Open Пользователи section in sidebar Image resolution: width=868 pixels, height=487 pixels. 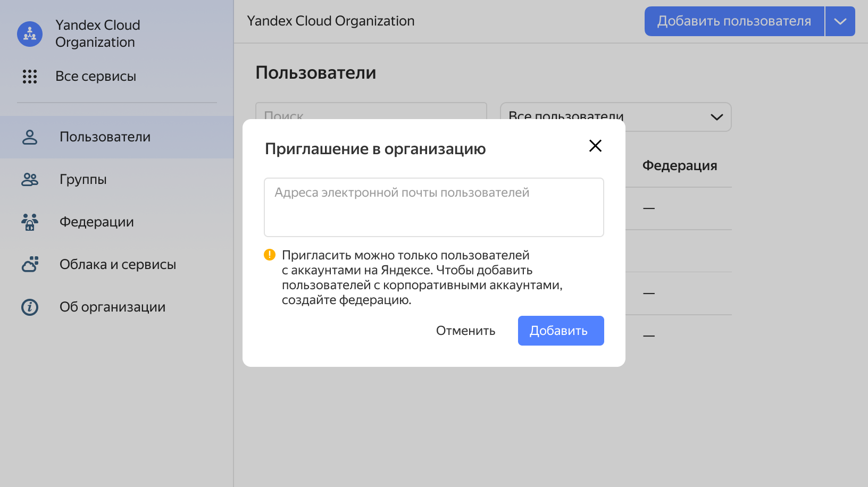(x=117, y=137)
